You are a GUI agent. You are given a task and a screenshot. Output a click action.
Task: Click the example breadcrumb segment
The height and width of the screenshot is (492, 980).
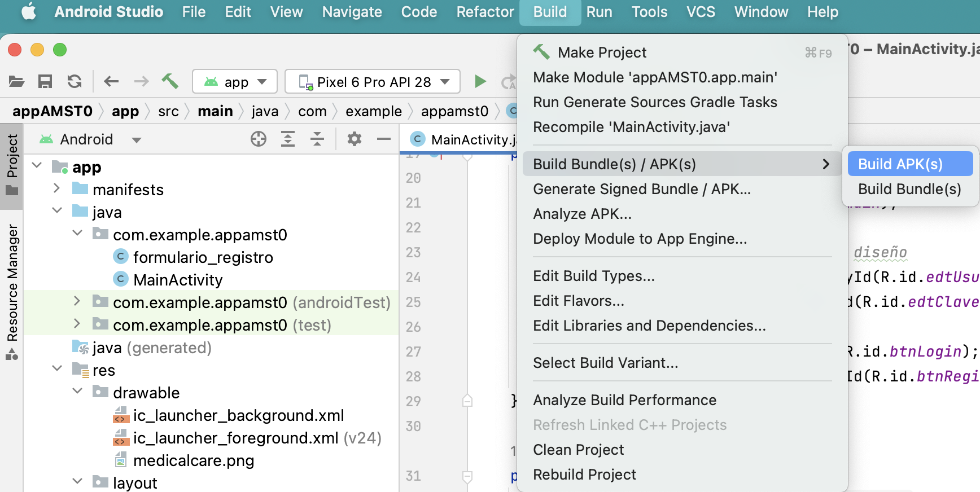374,111
